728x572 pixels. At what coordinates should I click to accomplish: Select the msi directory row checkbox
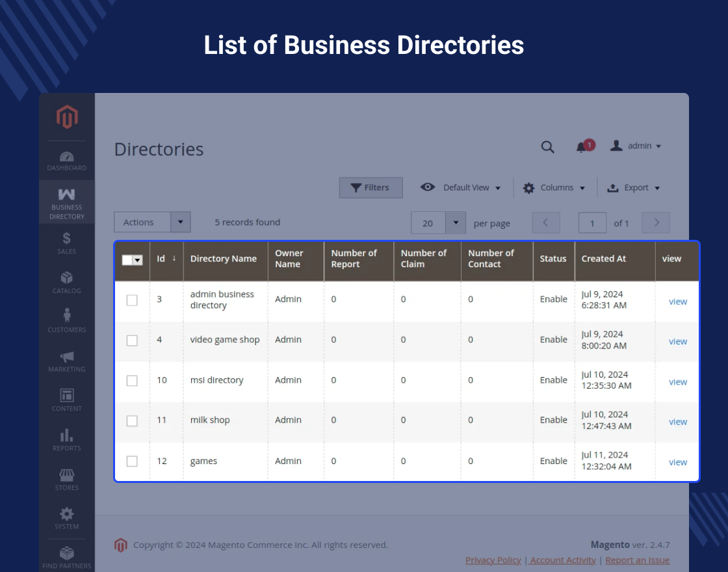tap(132, 381)
